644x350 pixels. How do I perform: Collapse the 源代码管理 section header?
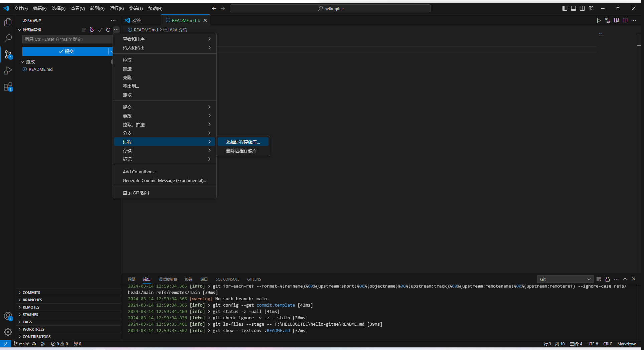19,30
